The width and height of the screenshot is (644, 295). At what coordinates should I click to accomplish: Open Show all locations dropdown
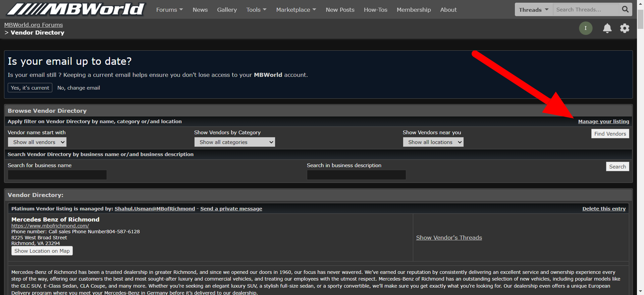pos(433,142)
